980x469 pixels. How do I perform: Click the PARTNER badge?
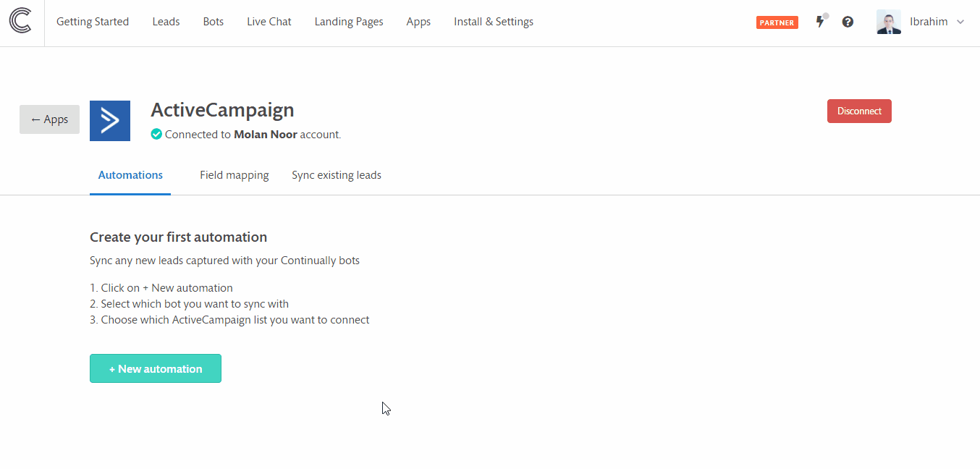[777, 22]
